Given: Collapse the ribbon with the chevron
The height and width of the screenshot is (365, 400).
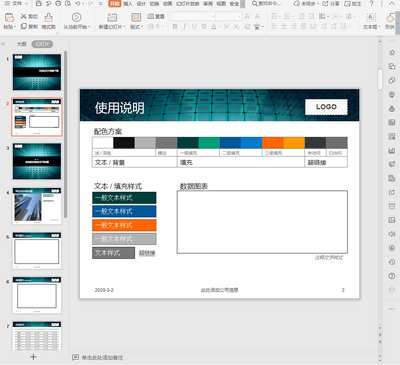Looking at the screenshot, I should pos(392,4).
